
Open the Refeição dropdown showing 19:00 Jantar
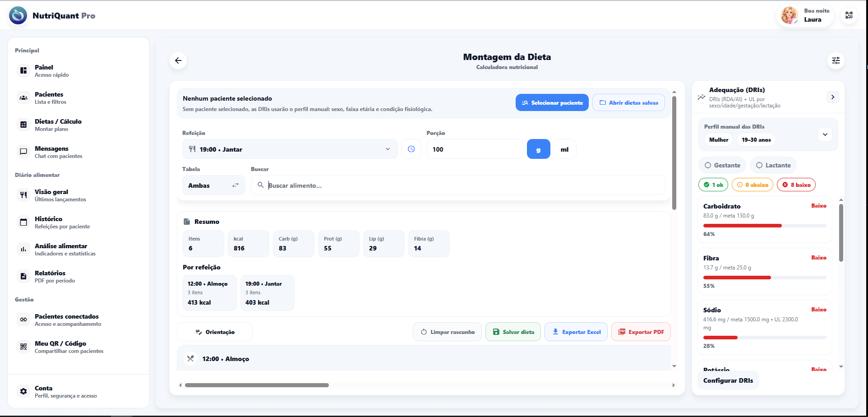point(290,149)
